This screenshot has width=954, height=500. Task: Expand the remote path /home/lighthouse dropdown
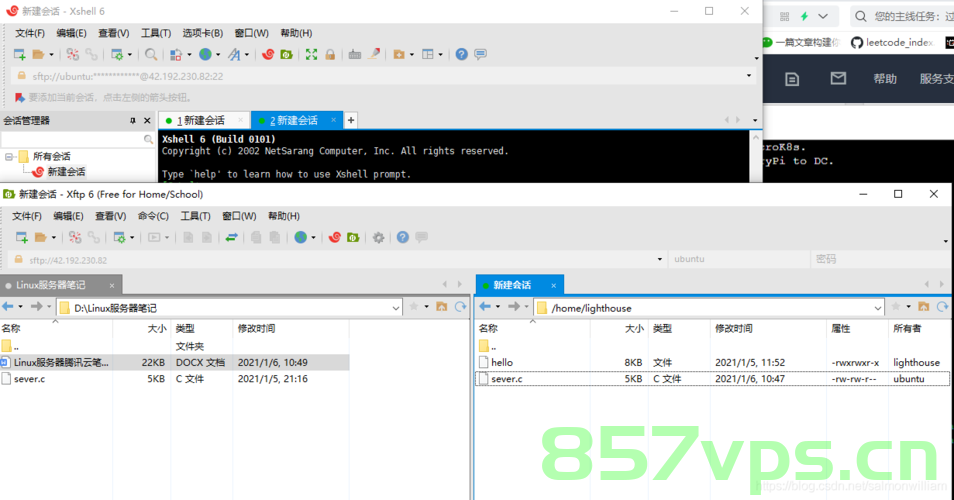877,308
